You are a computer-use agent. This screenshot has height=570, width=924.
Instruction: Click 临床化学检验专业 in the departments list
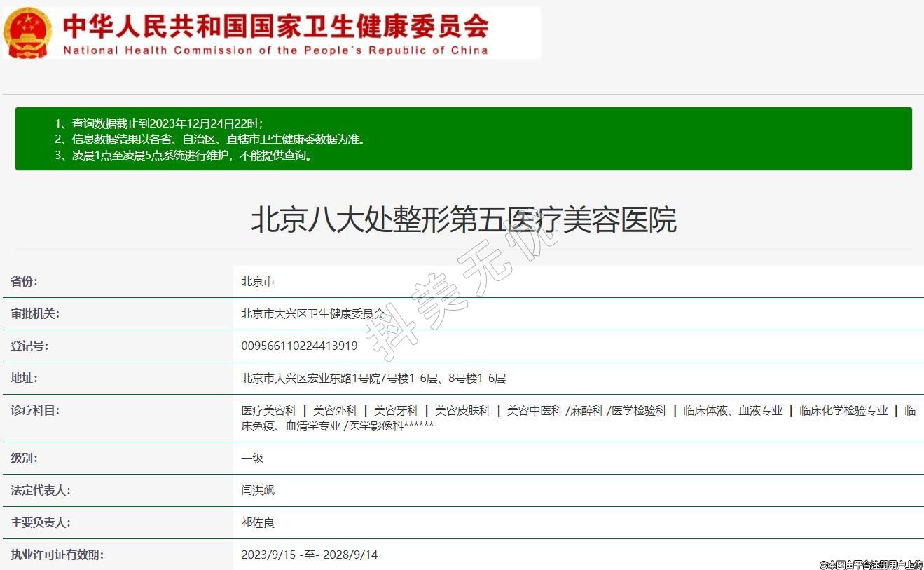(843, 411)
